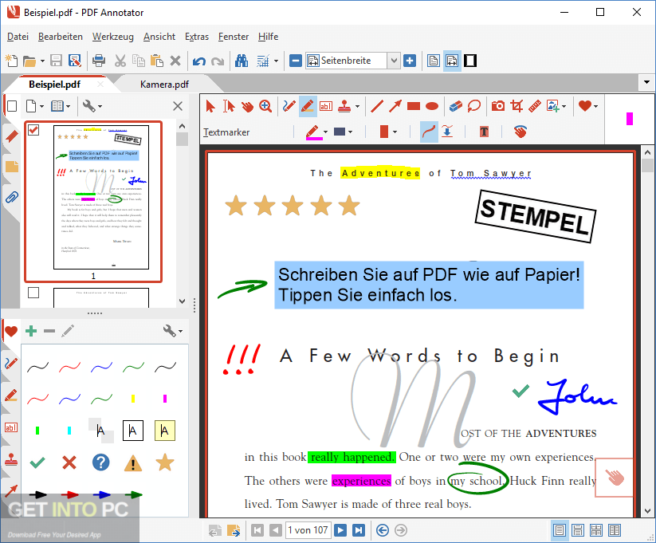The height and width of the screenshot is (543, 656).
Task: Close the thumbnail sidebar panel
Action: 178,106
